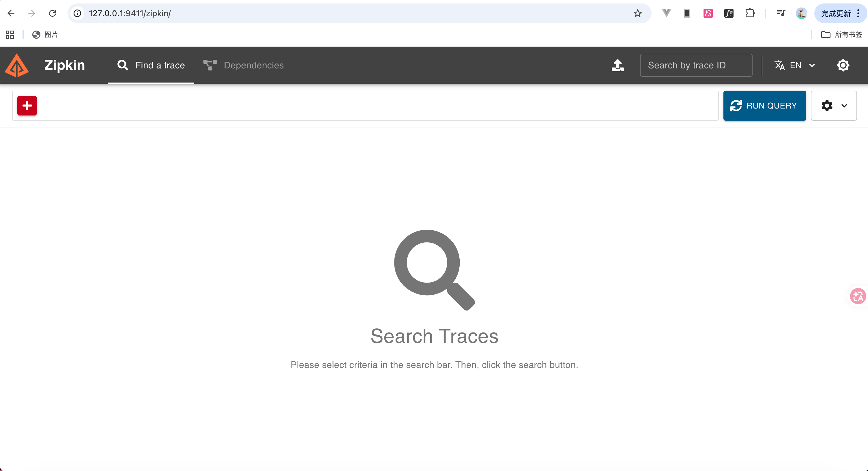
Task: Open the search settings gear dropdown
Action: (834, 105)
